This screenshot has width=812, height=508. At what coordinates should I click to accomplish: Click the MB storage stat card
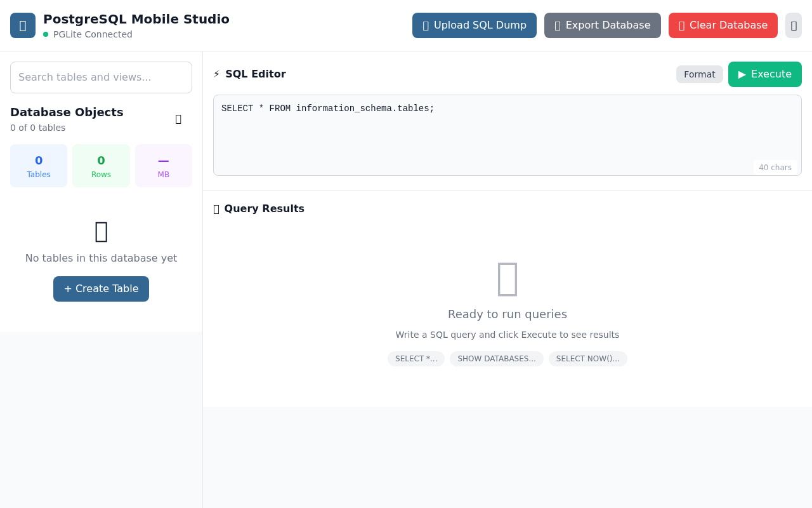[x=164, y=166]
